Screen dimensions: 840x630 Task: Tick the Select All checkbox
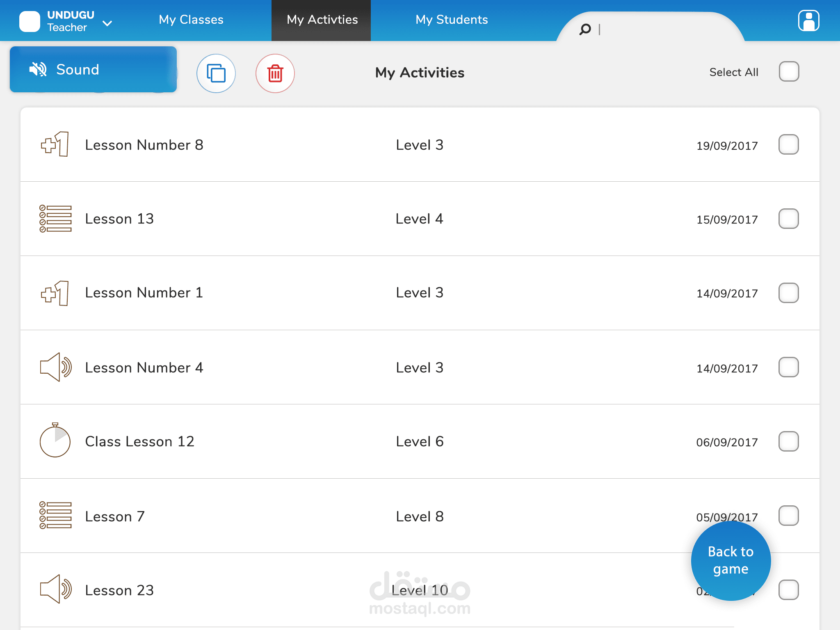point(789,72)
